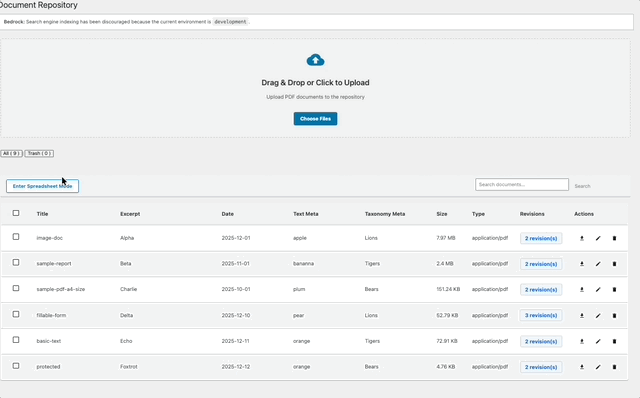Select the basic-text row checkbox
Screen dimensions: 640x398
pos(16,340)
